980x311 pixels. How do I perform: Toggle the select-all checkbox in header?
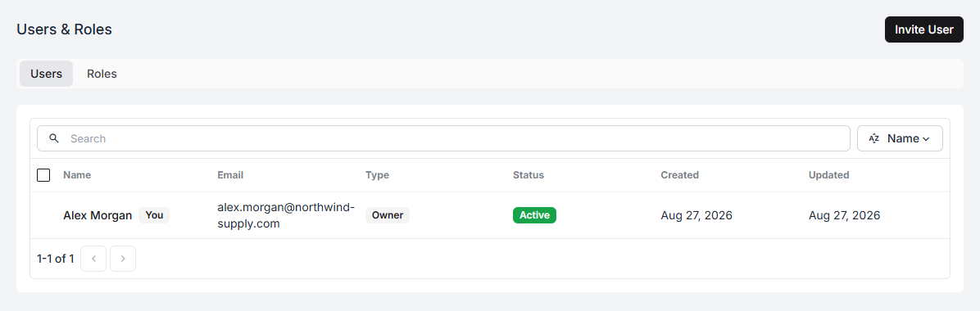coord(43,175)
